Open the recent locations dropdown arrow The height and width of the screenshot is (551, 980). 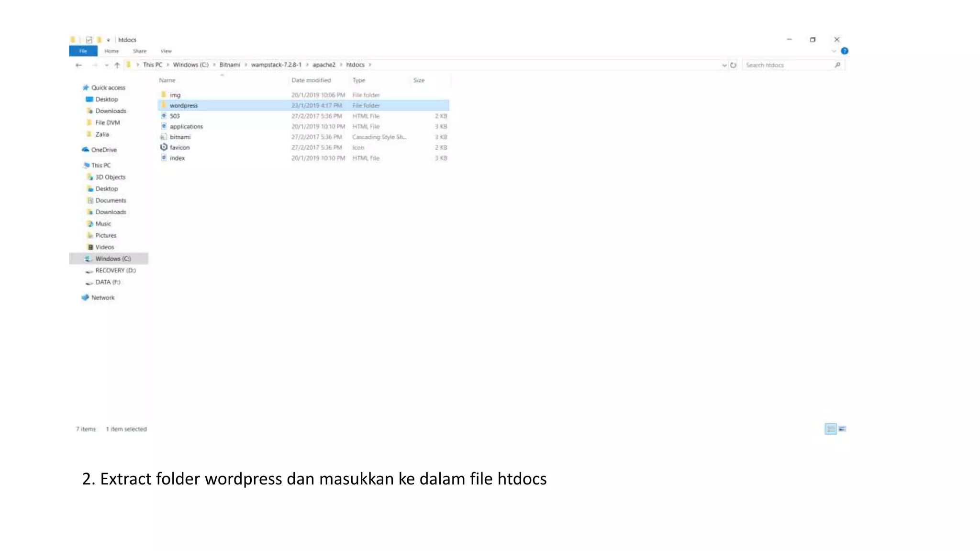coord(106,65)
